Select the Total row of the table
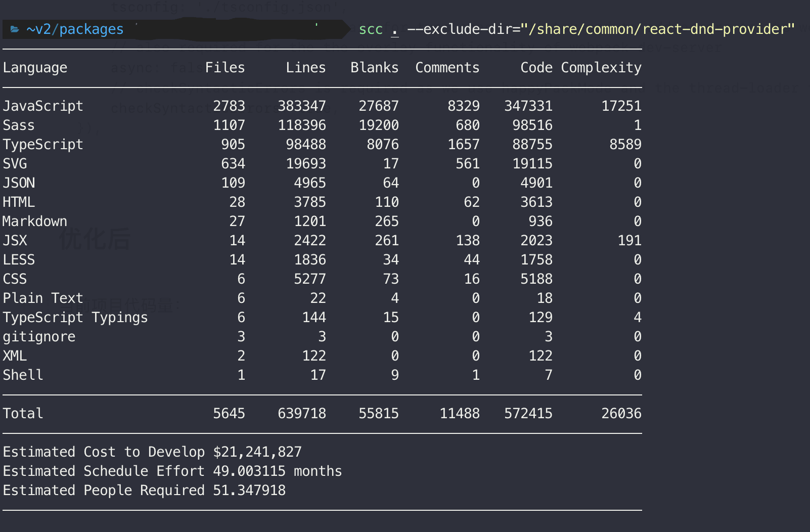Image resolution: width=810 pixels, height=532 pixels. 23,413
